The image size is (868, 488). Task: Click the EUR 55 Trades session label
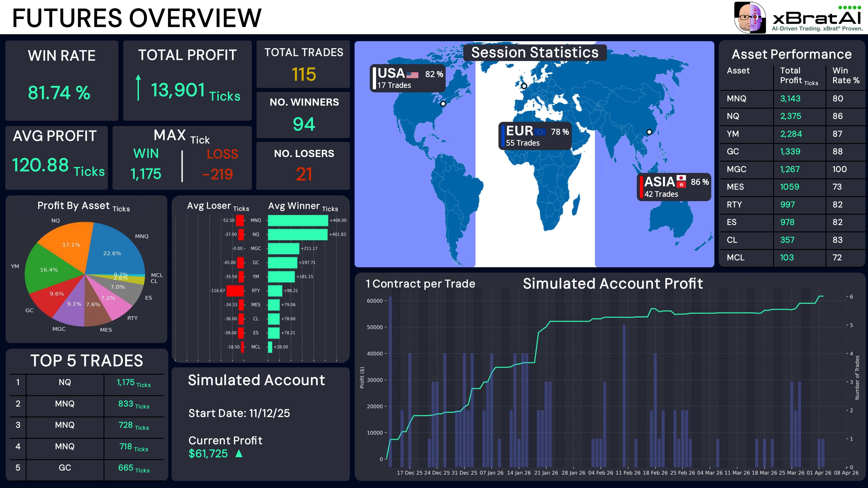point(535,136)
